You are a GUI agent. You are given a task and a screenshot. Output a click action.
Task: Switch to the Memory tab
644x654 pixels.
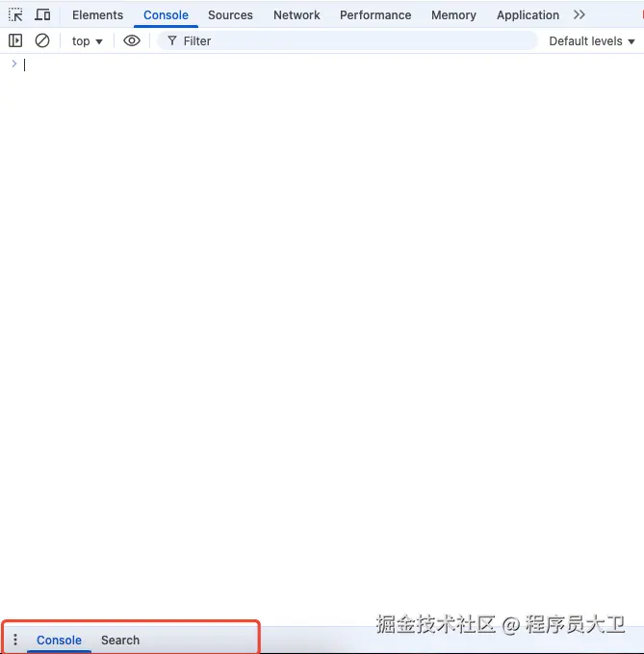[453, 14]
